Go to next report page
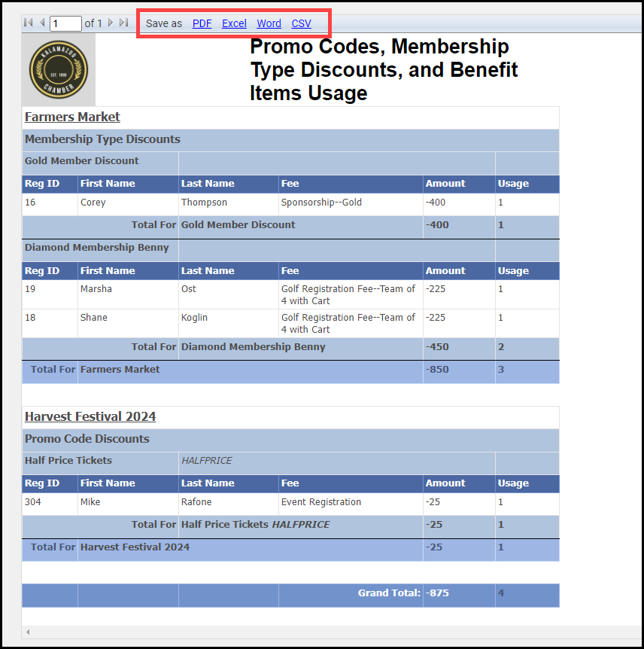This screenshot has width=644, height=649. (111, 23)
